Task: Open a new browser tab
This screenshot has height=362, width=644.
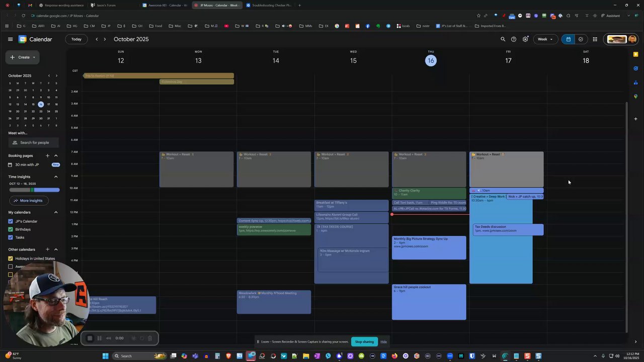Action: [x=299, y=5]
